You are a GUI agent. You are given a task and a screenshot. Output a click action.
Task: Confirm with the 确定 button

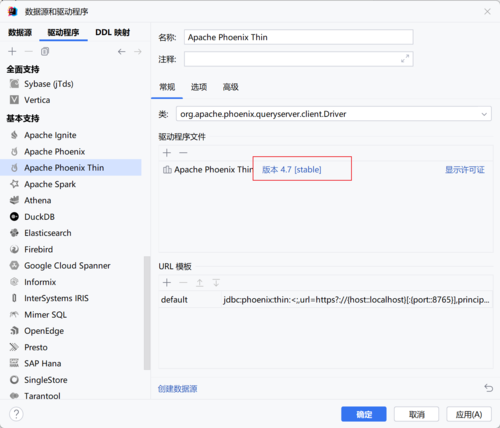[364, 414]
